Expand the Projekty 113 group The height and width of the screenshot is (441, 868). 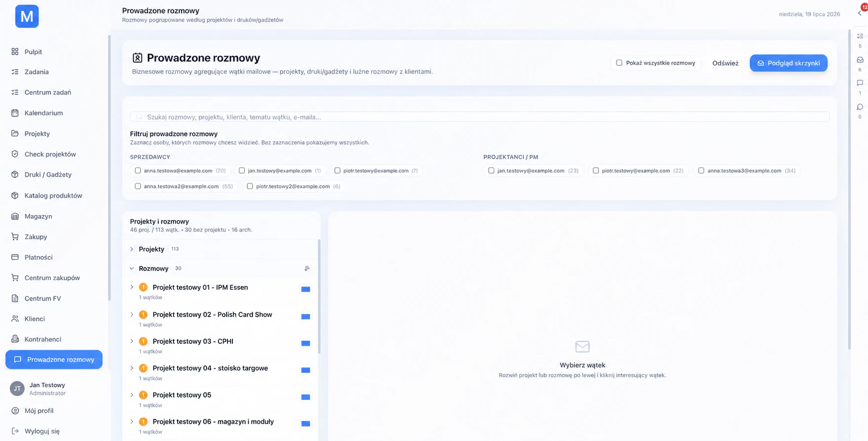132,249
